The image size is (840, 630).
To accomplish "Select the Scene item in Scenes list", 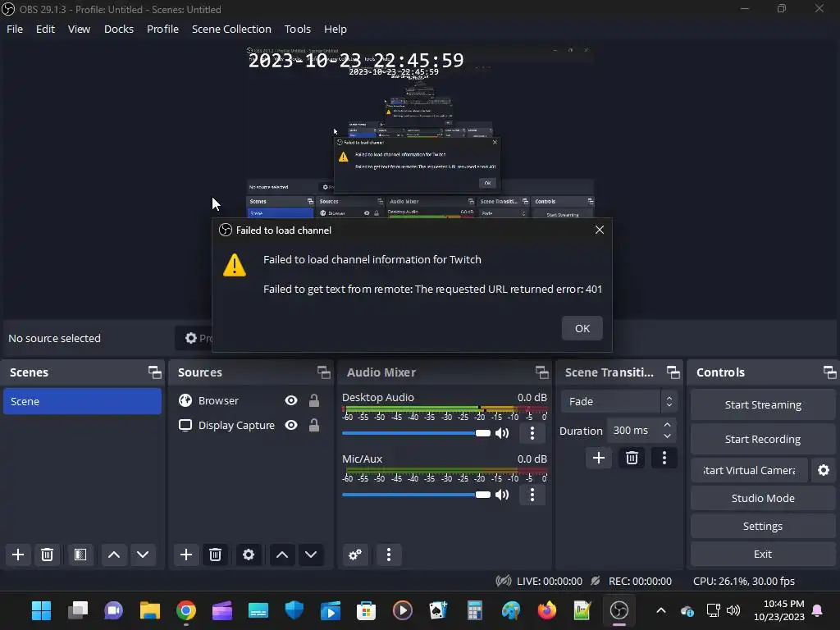I will [x=82, y=401].
